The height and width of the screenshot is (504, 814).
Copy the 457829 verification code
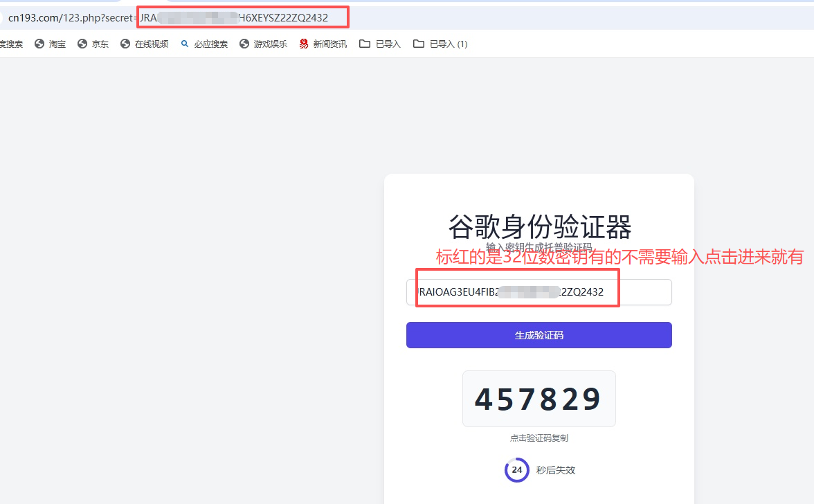pyautogui.click(x=539, y=399)
